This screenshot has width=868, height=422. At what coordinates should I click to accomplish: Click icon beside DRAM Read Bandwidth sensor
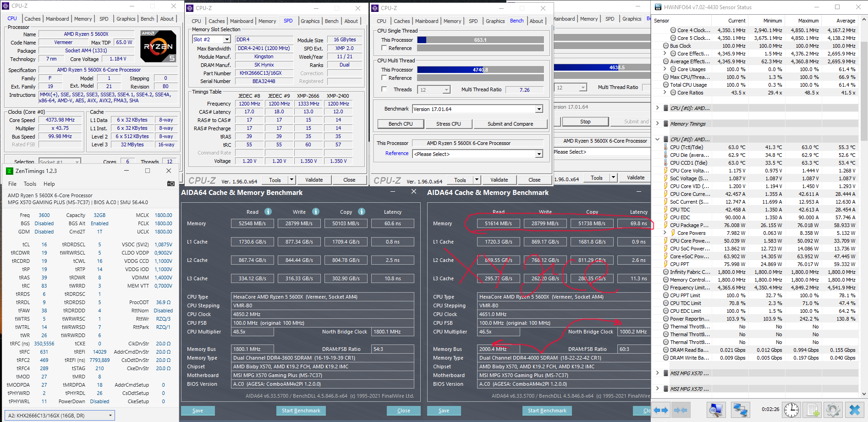(666, 350)
